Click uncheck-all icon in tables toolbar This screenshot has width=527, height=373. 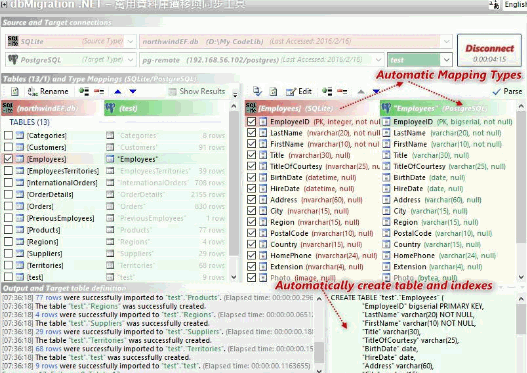click(x=99, y=91)
